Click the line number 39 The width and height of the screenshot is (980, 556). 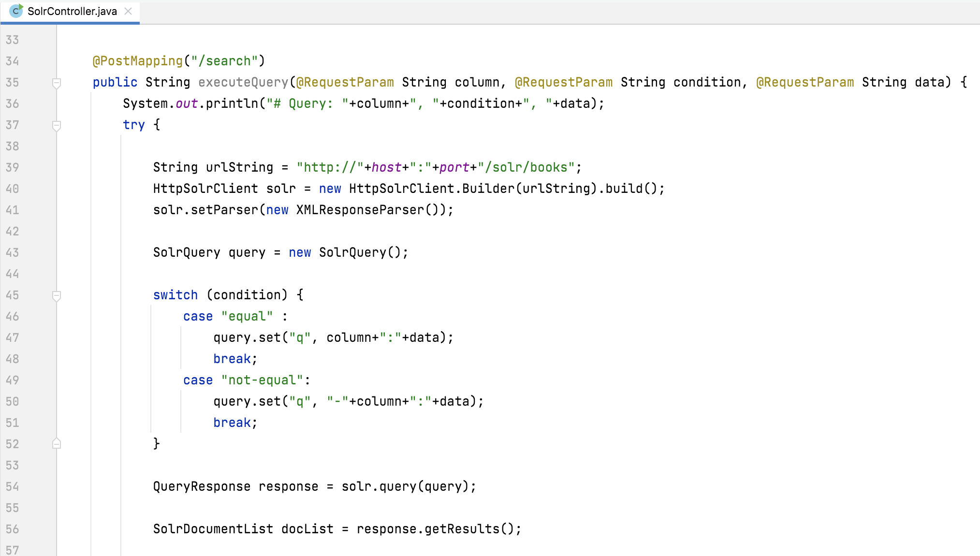click(22, 168)
